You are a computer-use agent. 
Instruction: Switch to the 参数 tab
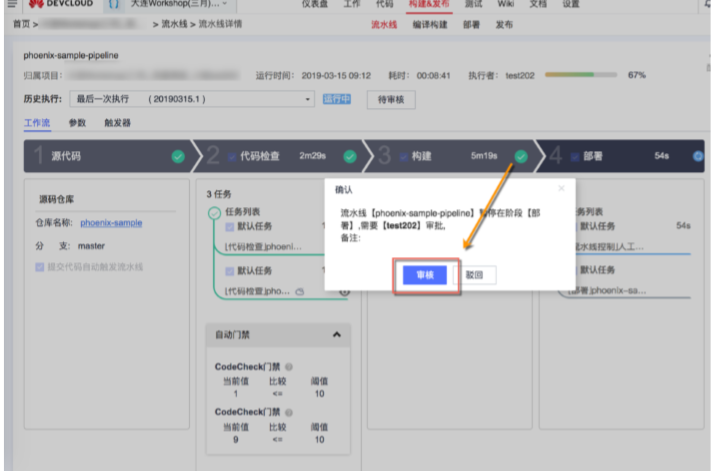[77, 123]
